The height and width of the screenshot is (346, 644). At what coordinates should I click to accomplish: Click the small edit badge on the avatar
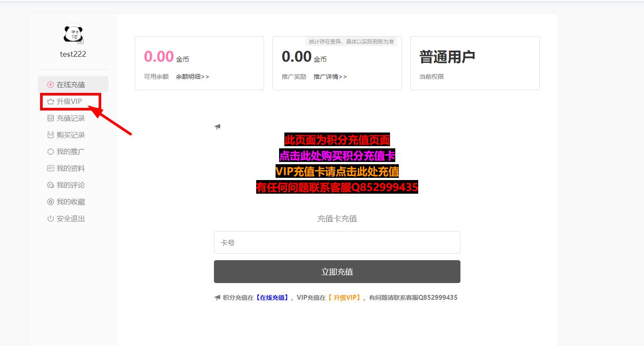click(x=81, y=41)
